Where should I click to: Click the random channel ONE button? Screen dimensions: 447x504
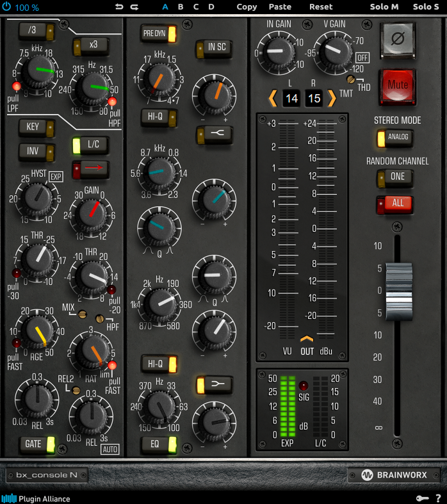point(395,179)
